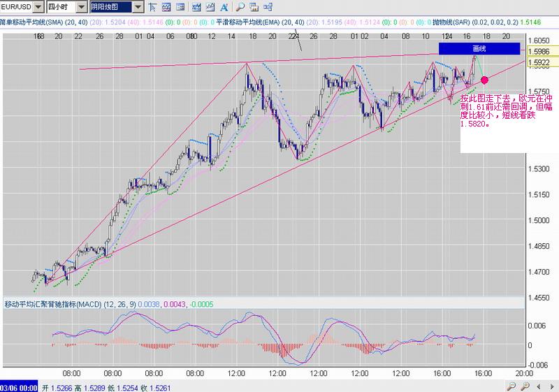This screenshot has height=392, width=559.
Task: Click the 1.5000 price axis label
Action: (x=539, y=220)
